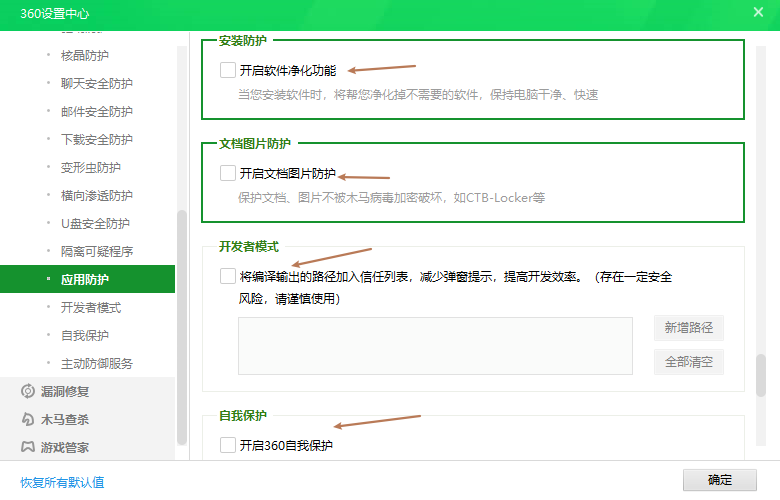The height and width of the screenshot is (500, 780).
Task: Enable 开启文档图片防护 checkbox
Action: pos(228,173)
